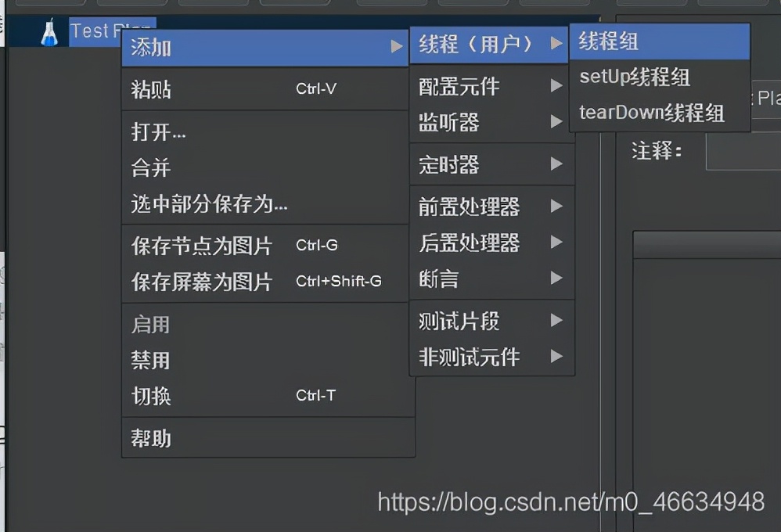Screen dimensions: 781x532
Task: Click 帮助 to open help
Action: [x=150, y=439]
